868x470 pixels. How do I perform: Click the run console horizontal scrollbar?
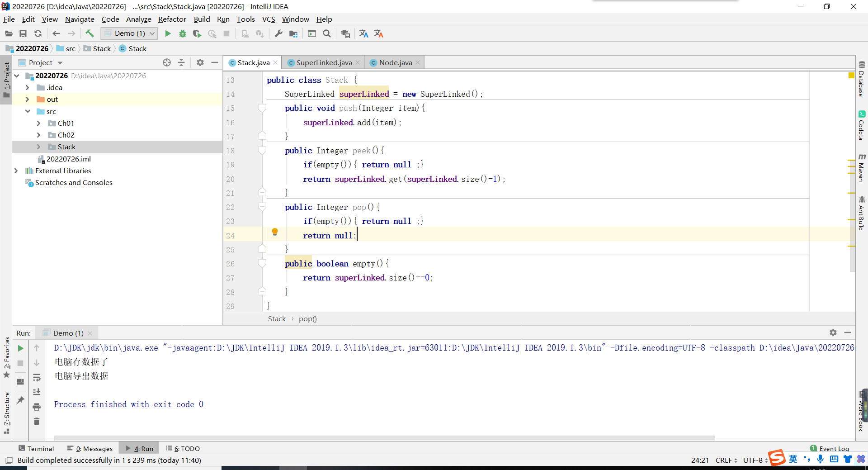[x=384, y=438]
